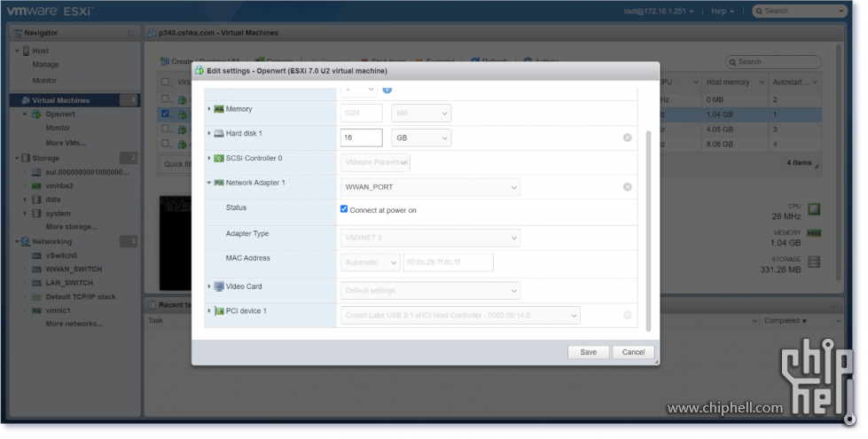
Task: Open the MAC Address Automatic dropdown
Action: pyautogui.click(x=370, y=263)
